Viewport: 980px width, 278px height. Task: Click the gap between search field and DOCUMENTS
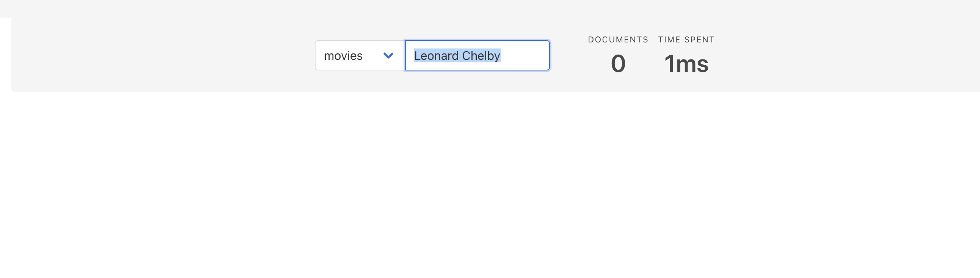point(569,55)
